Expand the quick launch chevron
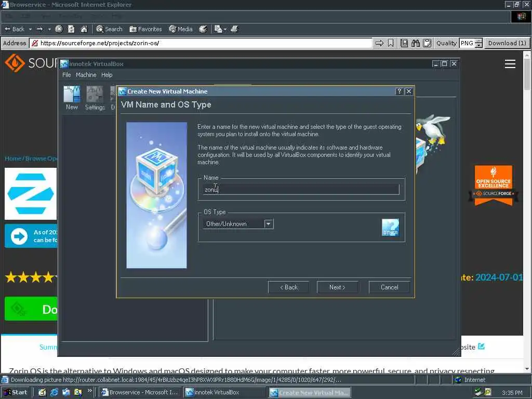Image resolution: width=532 pixels, height=399 pixels. pyautogui.click(x=89, y=391)
